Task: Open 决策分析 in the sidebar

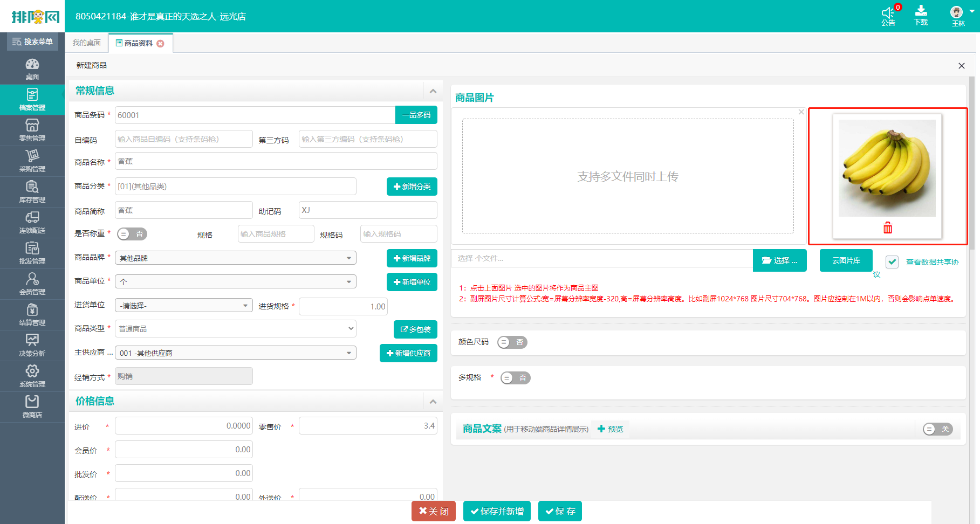Action: [x=32, y=346]
